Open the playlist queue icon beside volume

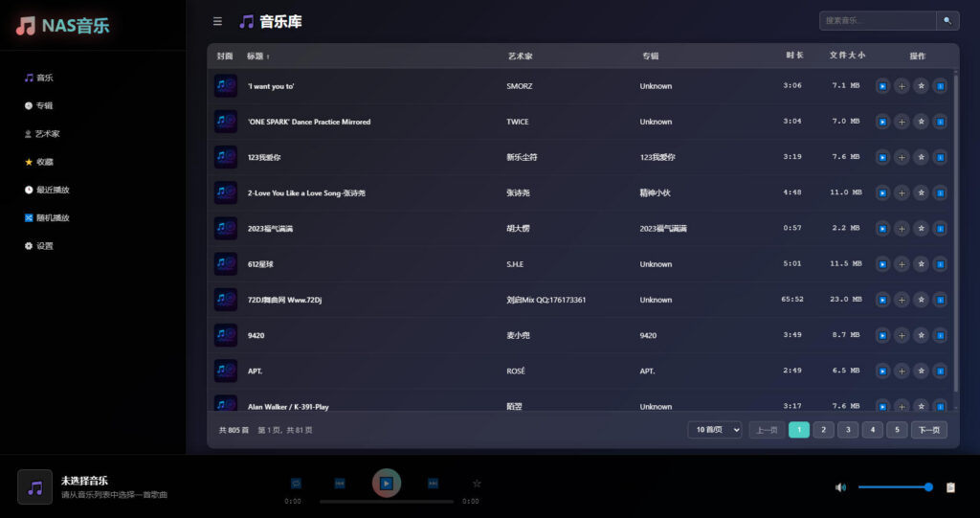pos(950,487)
